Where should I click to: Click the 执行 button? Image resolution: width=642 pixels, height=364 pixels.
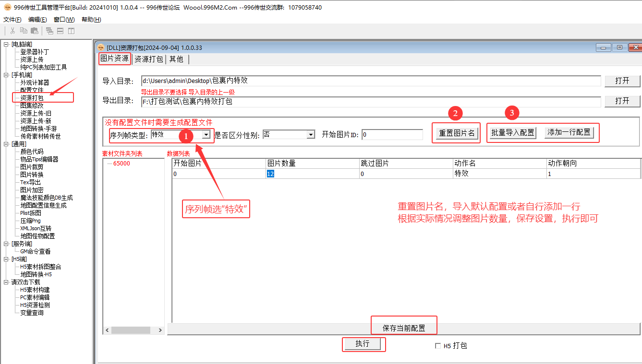point(363,344)
